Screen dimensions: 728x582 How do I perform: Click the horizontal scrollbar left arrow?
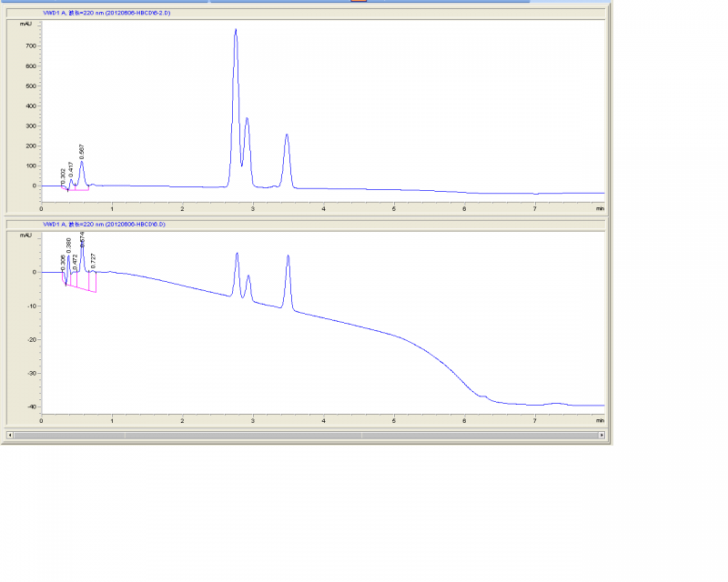tap(10, 436)
